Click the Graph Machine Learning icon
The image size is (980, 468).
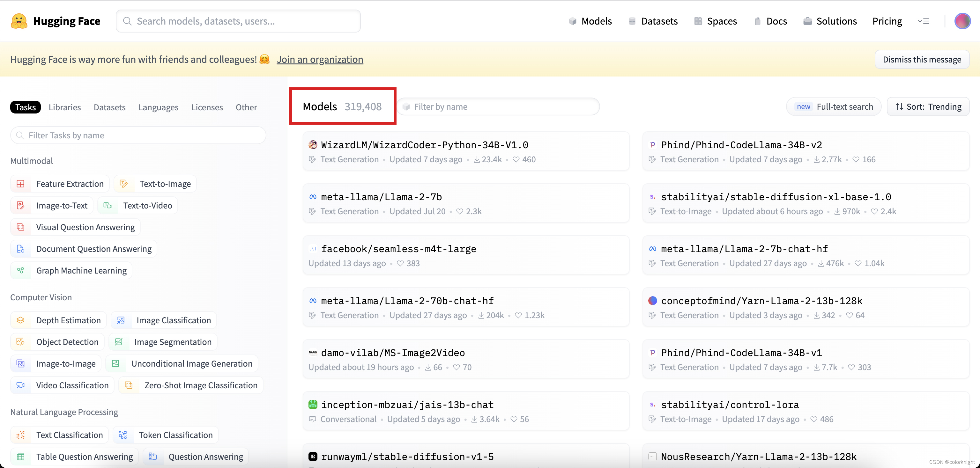point(20,271)
